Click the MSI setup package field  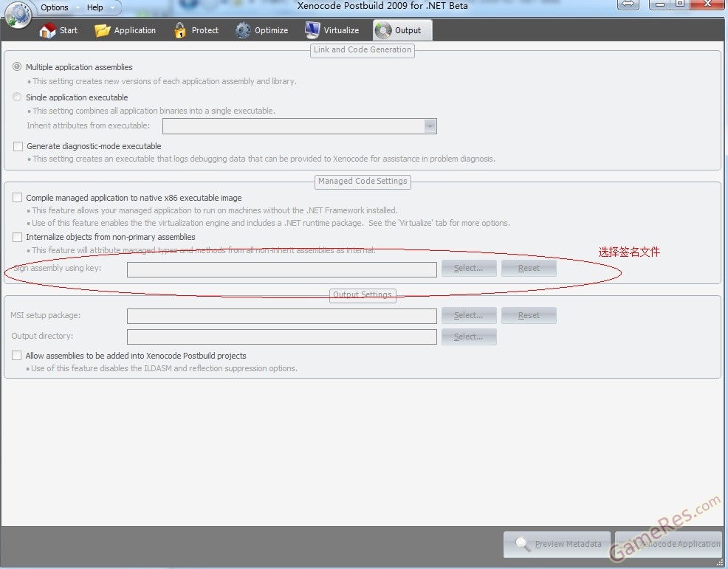coord(282,316)
